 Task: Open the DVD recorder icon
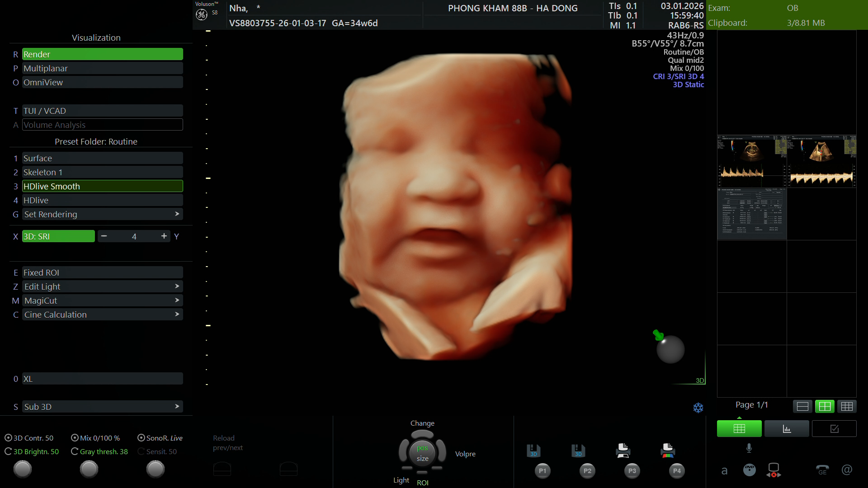coord(749,470)
